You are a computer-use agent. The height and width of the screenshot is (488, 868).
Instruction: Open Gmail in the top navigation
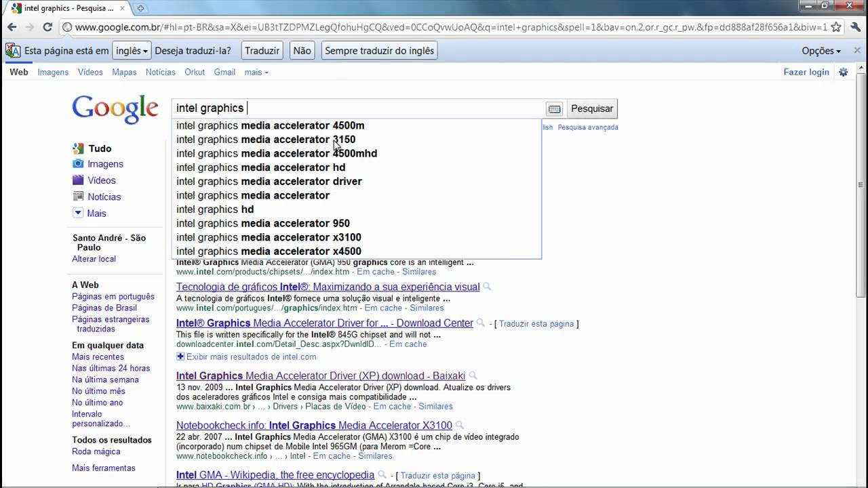[x=224, y=72]
